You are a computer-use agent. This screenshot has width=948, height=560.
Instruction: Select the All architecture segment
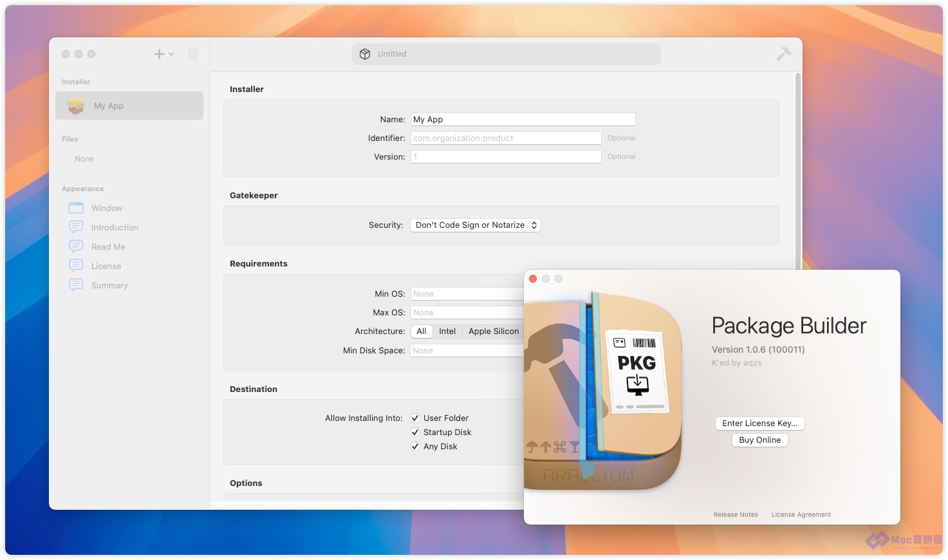(x=422, y=331)
